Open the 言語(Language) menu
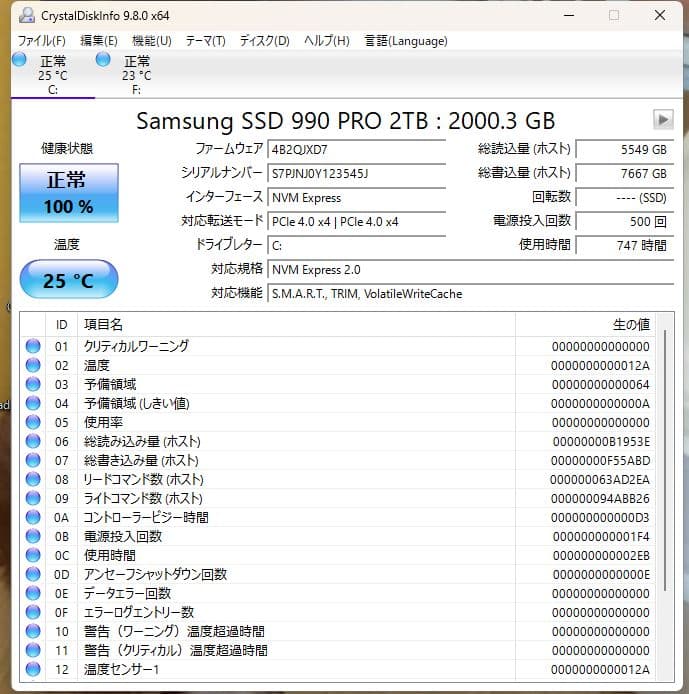Image resolution: width=689 pixels, height=694 pixels. coord(406,41)
